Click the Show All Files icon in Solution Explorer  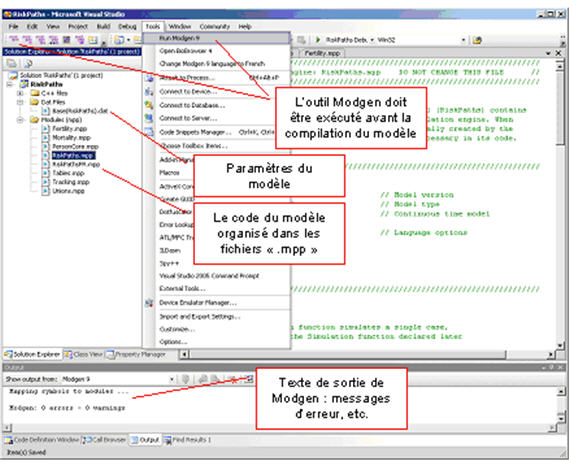tap(28, 64)
